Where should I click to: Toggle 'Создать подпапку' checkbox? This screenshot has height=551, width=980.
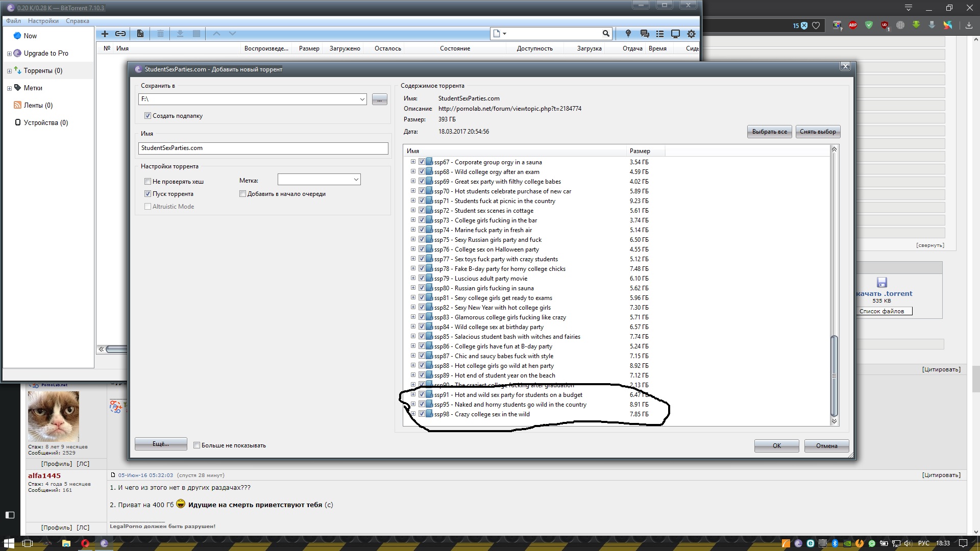(148, 116)
